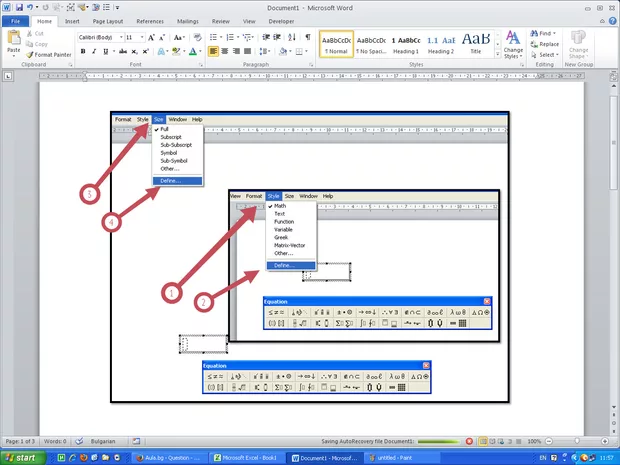
Task: Align the paragraph text right
Action: [x=236, y=51]
